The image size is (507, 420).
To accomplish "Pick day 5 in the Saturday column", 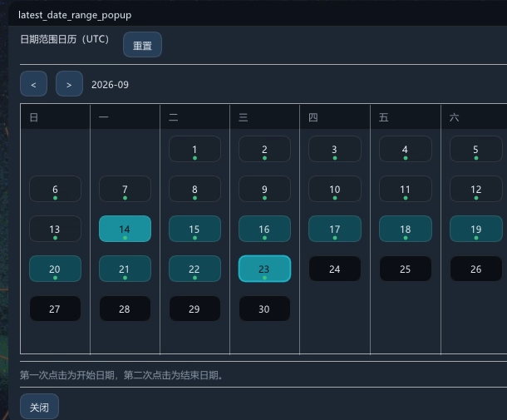I will click(476, 149).
